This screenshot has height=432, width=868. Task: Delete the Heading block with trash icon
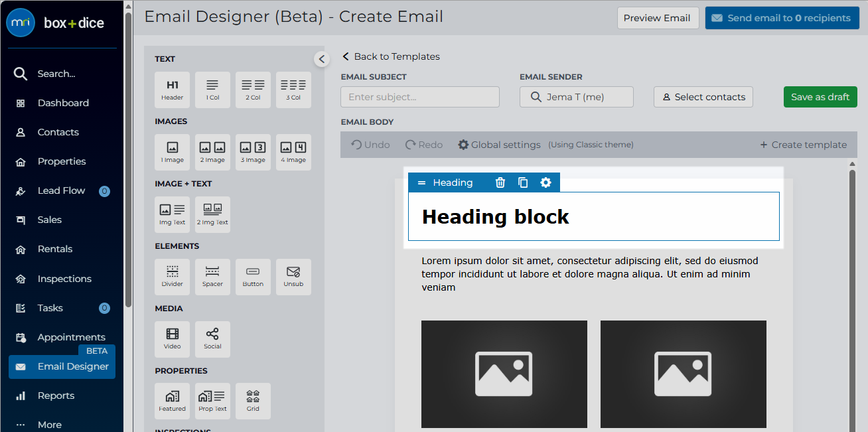(x=500, y=182)
